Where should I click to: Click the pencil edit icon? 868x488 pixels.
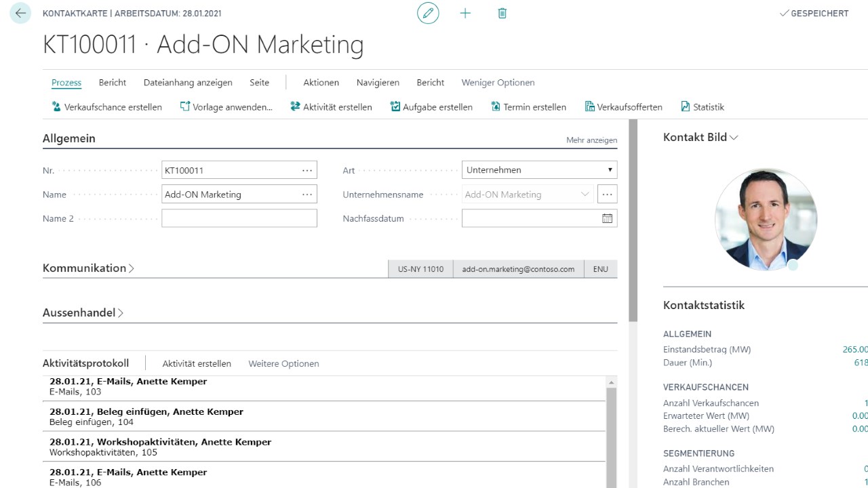428,14
